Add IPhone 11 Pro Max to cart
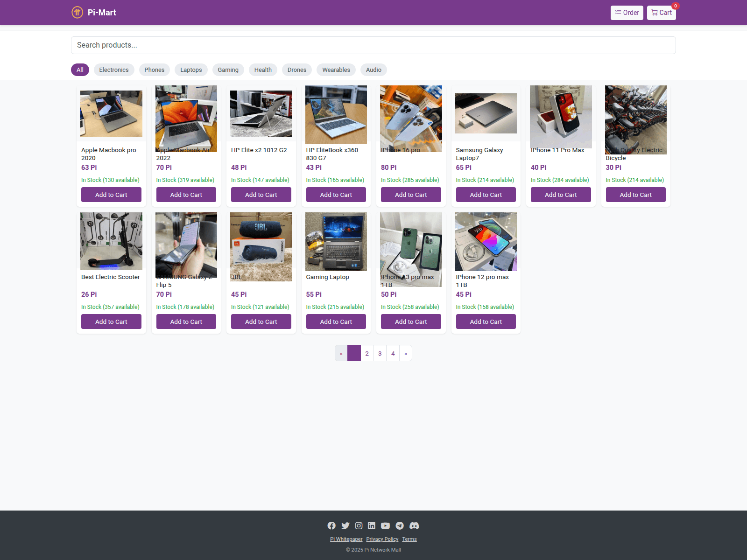 561,195
